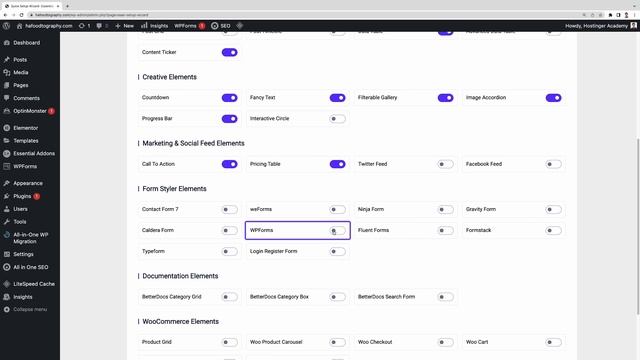
Task: Enable the Caldera Form toggle
Action: pyautogui.click(x=229, y=231)
